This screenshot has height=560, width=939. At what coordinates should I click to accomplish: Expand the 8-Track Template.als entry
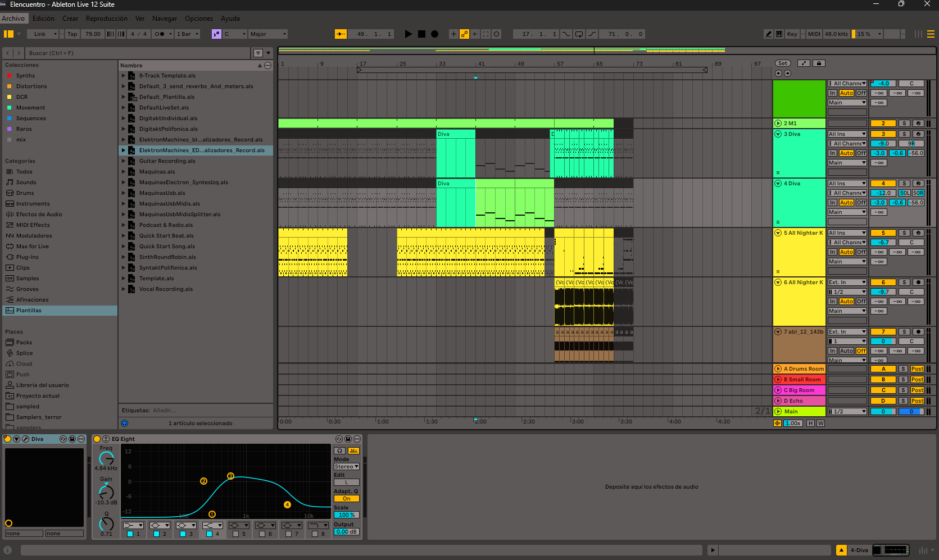(x=124, y=76)
